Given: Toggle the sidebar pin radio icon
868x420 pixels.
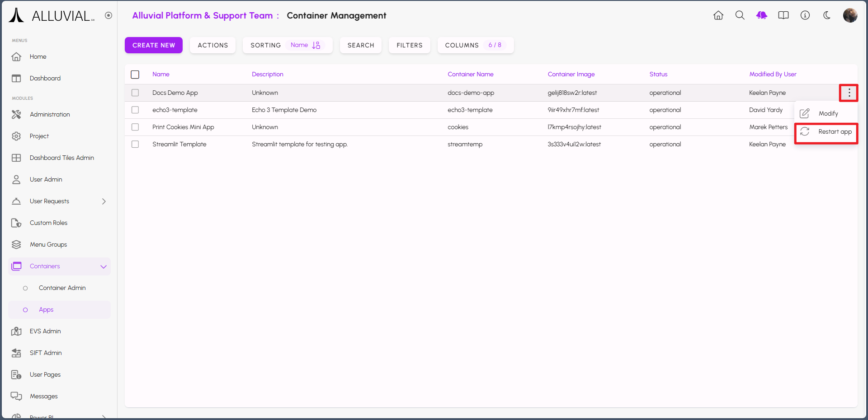Looking at the screenshot, I should pos(108,15).
